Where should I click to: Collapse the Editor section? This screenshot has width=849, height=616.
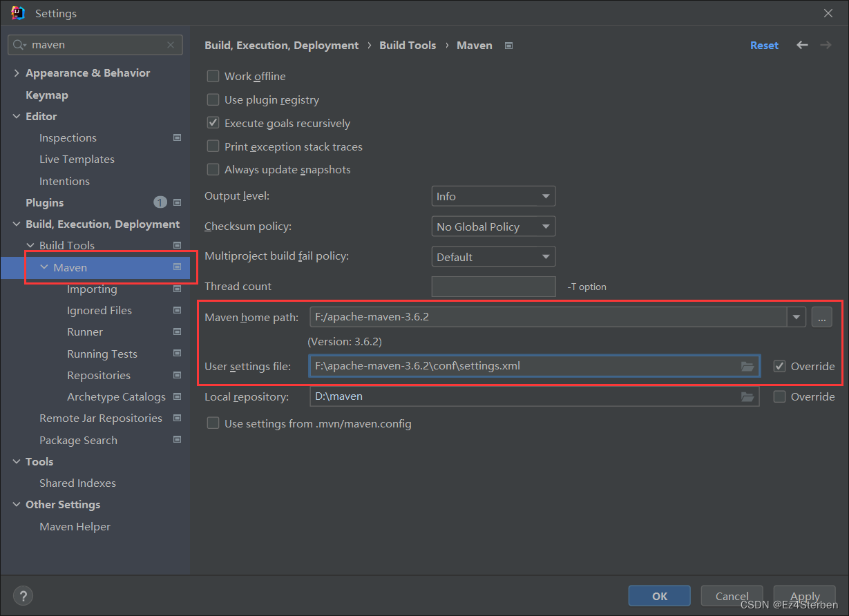coord(17,116)
